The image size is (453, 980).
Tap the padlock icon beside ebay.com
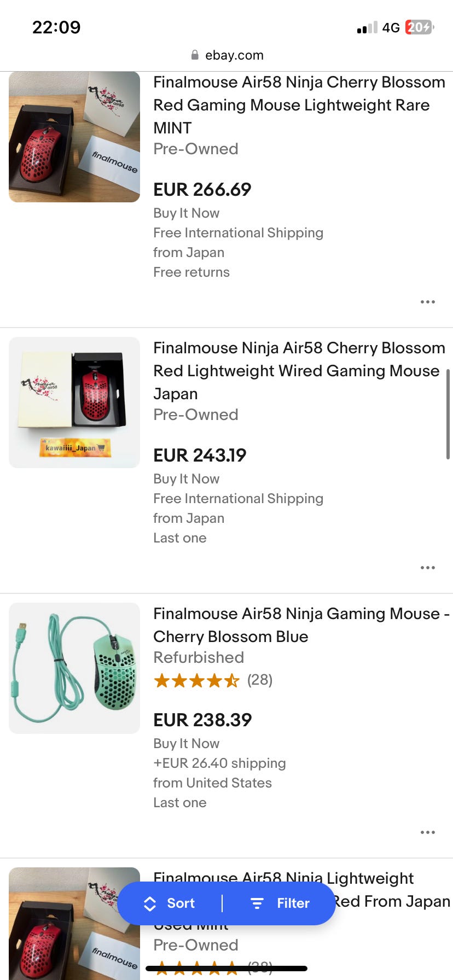click(x=195, y=55)
